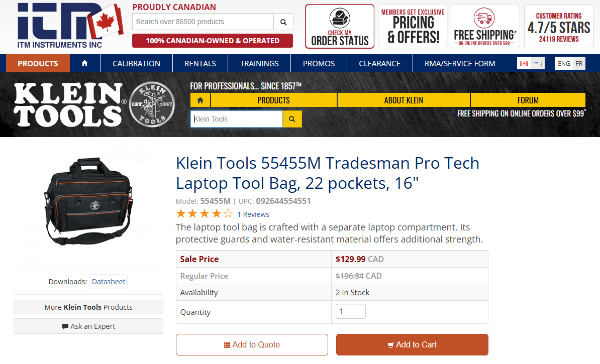Viewport: 600px width, 364px height.
Task: Click the home icon in the Klein Tools menu
Action: 200,100
